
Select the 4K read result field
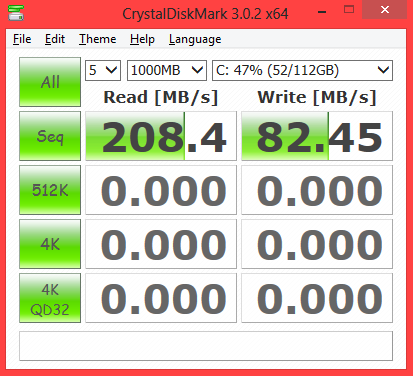(161, 244)
